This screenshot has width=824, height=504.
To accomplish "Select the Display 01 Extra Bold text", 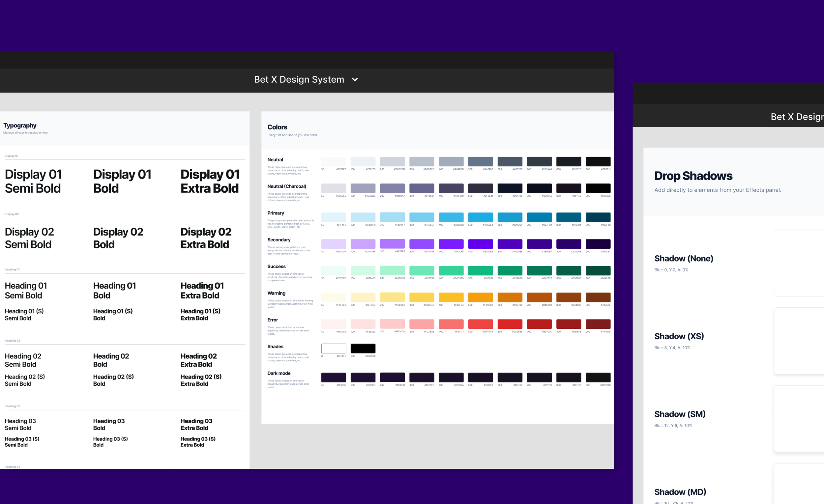I will click(210, 182).
